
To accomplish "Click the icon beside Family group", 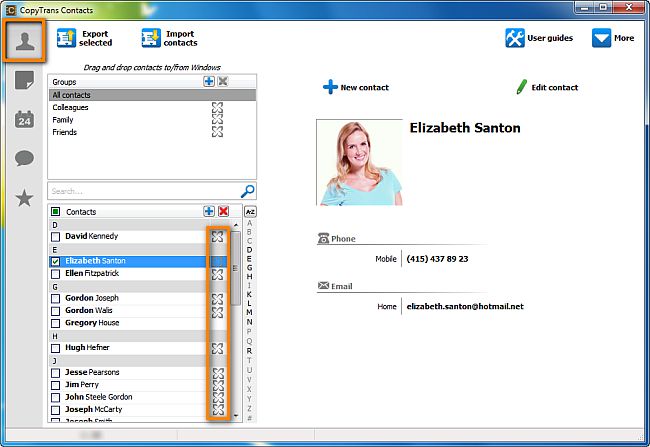I will click(x=217, y=120).
